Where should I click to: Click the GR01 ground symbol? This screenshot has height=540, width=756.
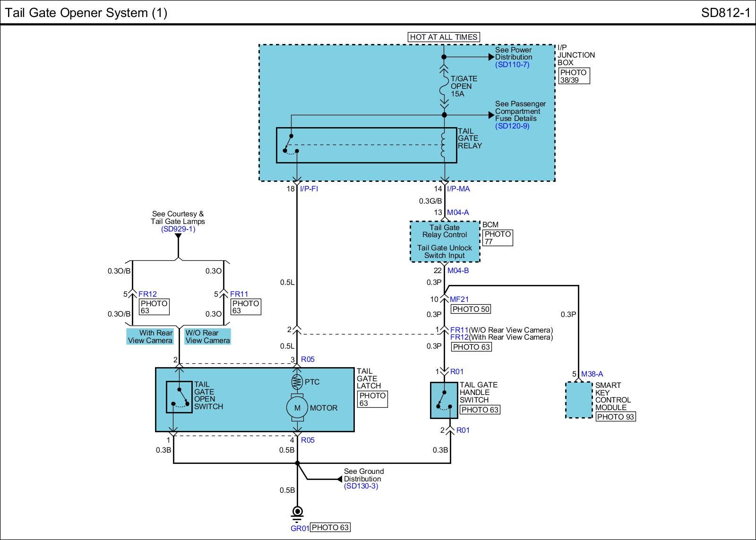(297, 512)
